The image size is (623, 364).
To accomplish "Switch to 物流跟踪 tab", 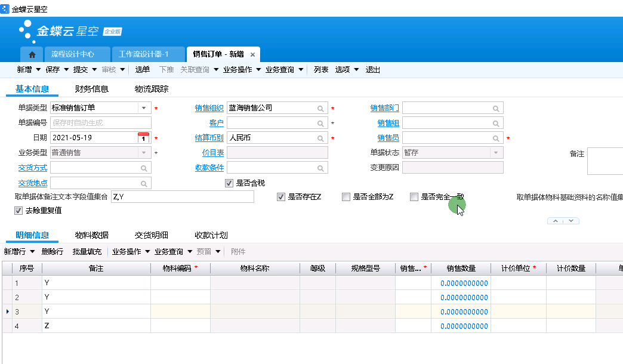I will click(152, 89).
